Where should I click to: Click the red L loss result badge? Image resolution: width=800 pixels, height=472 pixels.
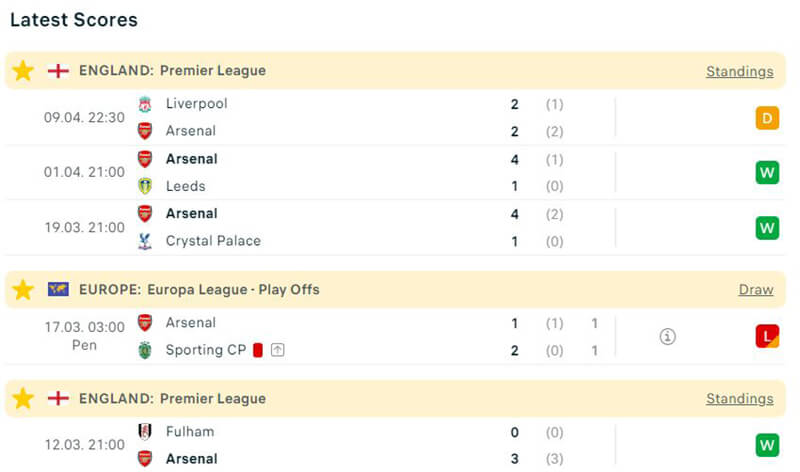(x=767, y=337)
